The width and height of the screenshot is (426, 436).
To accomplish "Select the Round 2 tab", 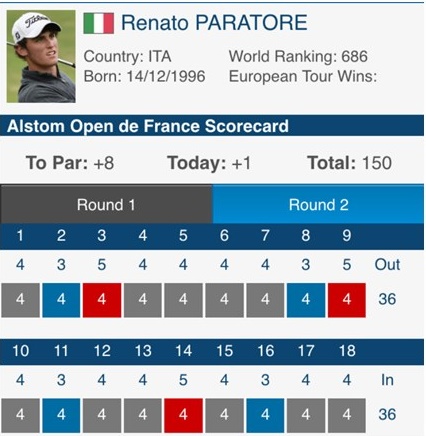I will click(x=318, y=204).
